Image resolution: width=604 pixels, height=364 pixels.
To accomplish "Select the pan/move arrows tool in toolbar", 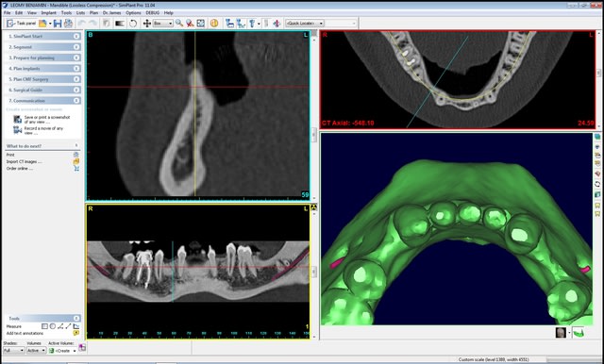I will 147,24.
